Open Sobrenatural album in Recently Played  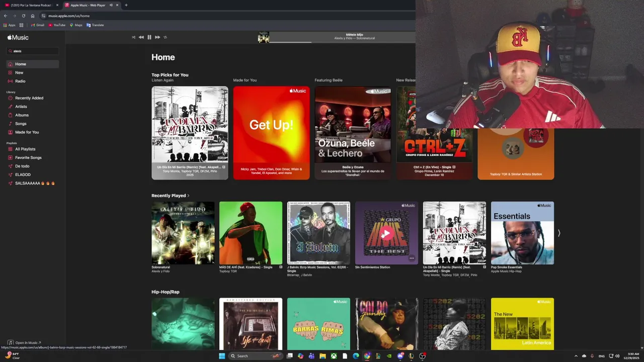coord(183,233)
